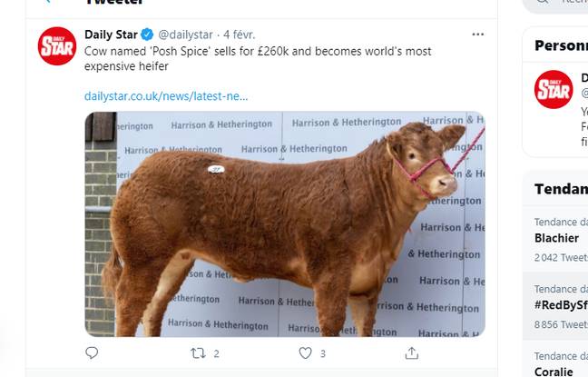Click the like count number 3

(x=322, y=353)
